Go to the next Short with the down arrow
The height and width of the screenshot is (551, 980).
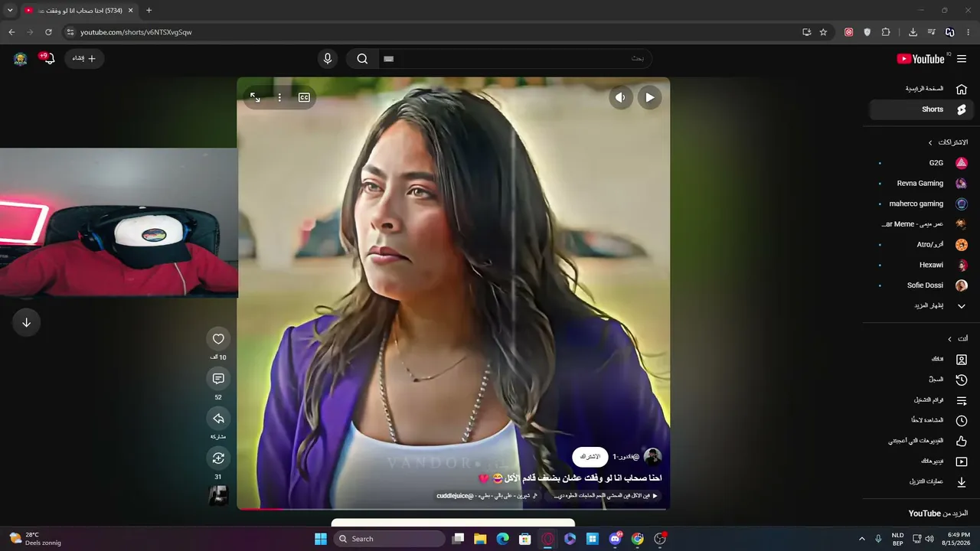[x=26, y=322]
